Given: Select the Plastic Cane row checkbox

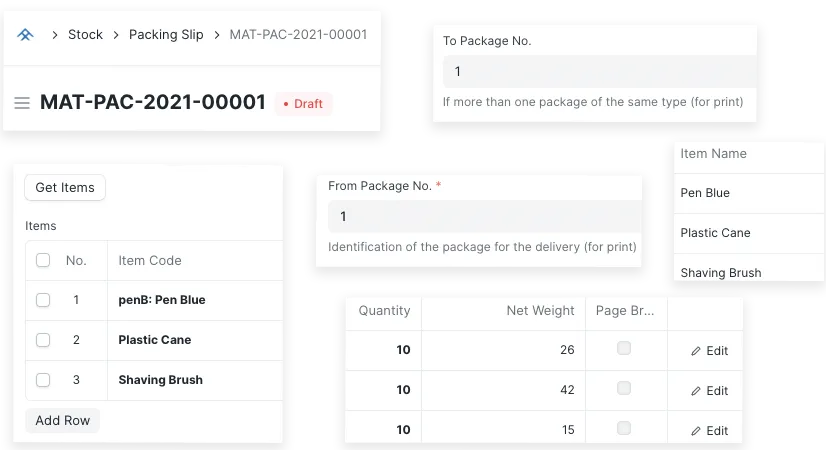Looking at the screenshot, I should (43, 340).
